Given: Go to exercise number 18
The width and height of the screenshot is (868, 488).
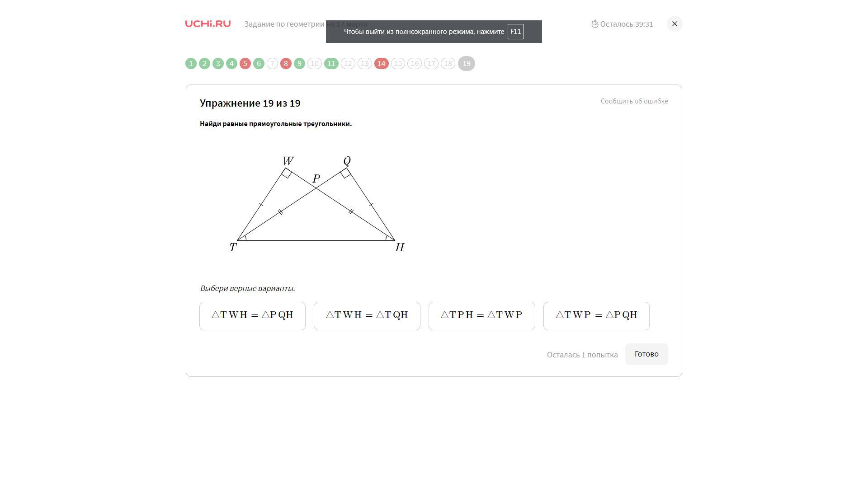Looking at the screenshot, I should [448, 64].
